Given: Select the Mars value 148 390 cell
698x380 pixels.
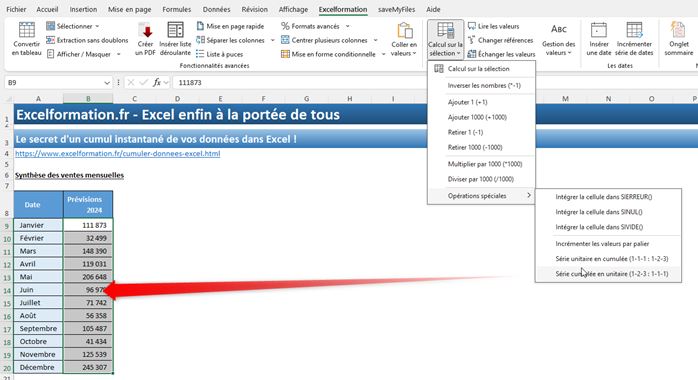Looking at the screenshot, I should (88, 251).
